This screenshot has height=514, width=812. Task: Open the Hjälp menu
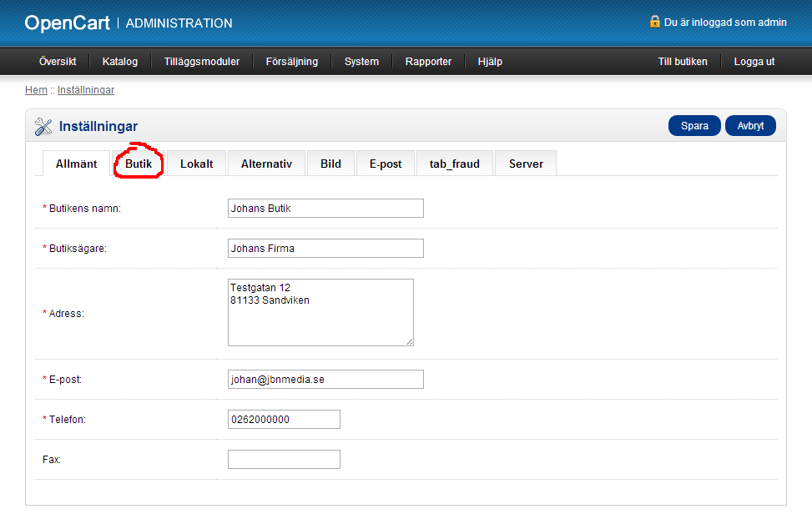(490, 62)
